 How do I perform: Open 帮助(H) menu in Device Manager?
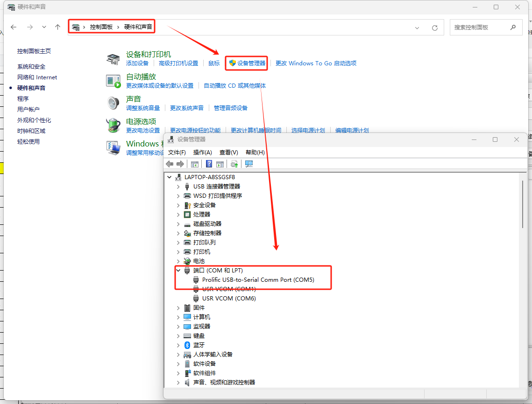pyautogui.click(x=255, y=153)
